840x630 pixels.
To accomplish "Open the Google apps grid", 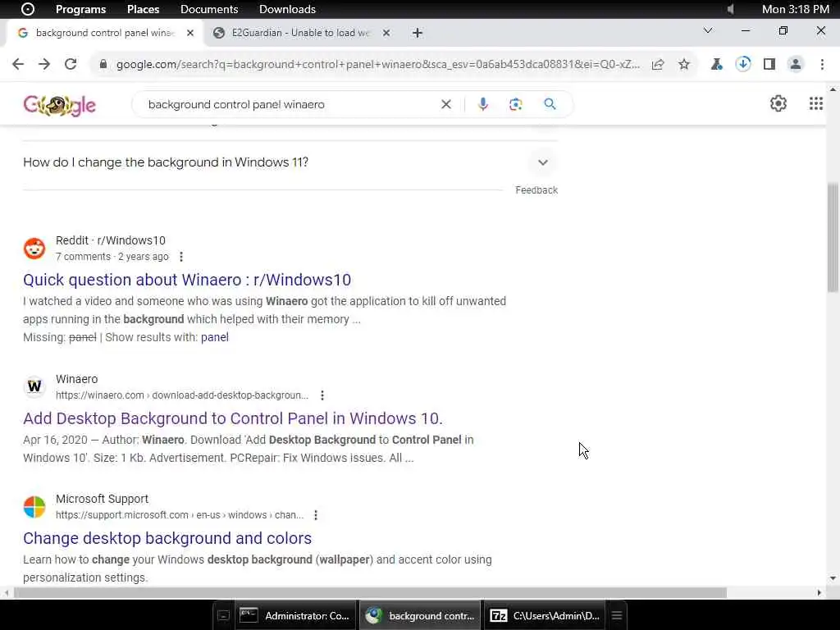I will (816, 103).
